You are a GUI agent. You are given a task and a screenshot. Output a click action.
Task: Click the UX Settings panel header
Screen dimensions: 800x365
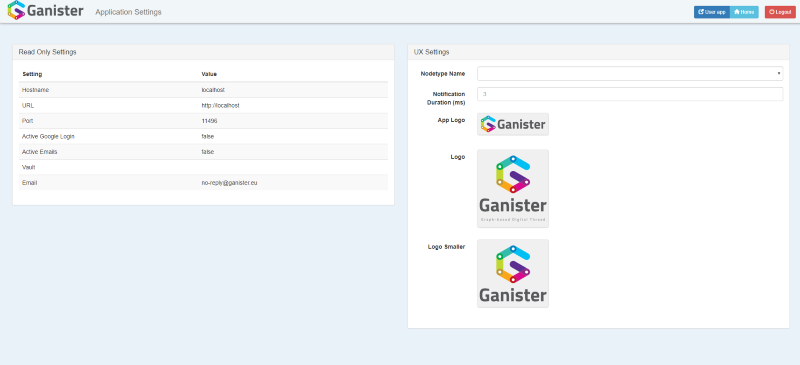pyautogui.click(x=598, y=52)
